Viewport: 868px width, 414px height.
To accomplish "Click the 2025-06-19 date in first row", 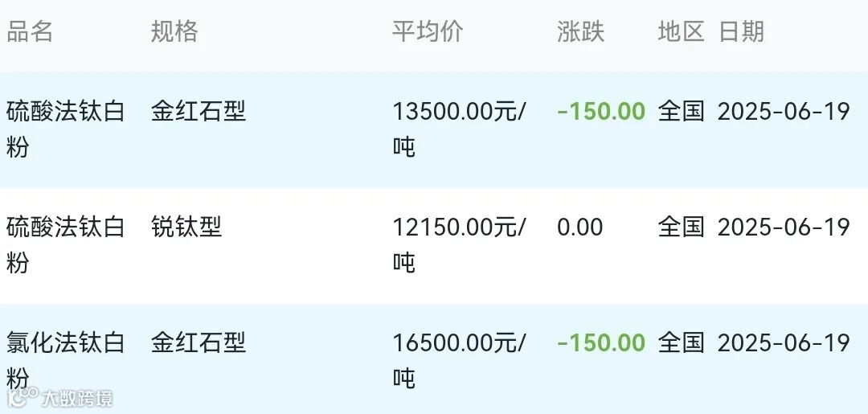I will pos(784,112).
